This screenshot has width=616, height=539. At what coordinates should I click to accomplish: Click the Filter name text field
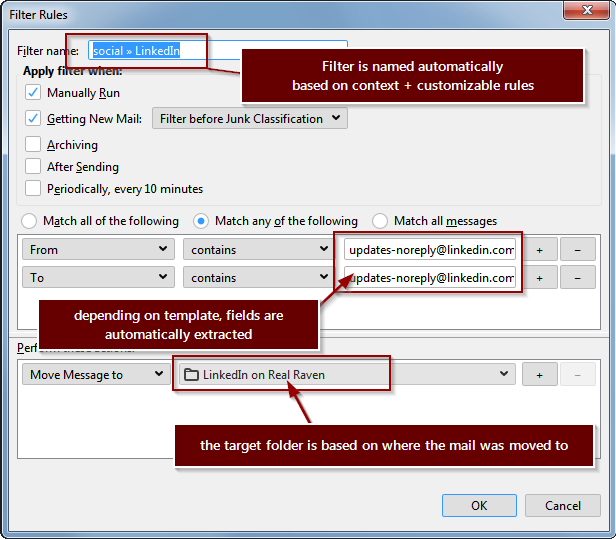(218, 51)
